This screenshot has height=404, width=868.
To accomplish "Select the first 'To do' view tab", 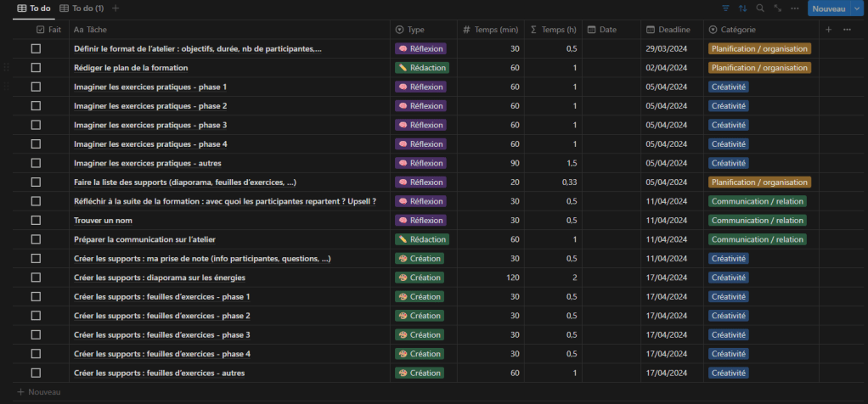I will [34, 8].
